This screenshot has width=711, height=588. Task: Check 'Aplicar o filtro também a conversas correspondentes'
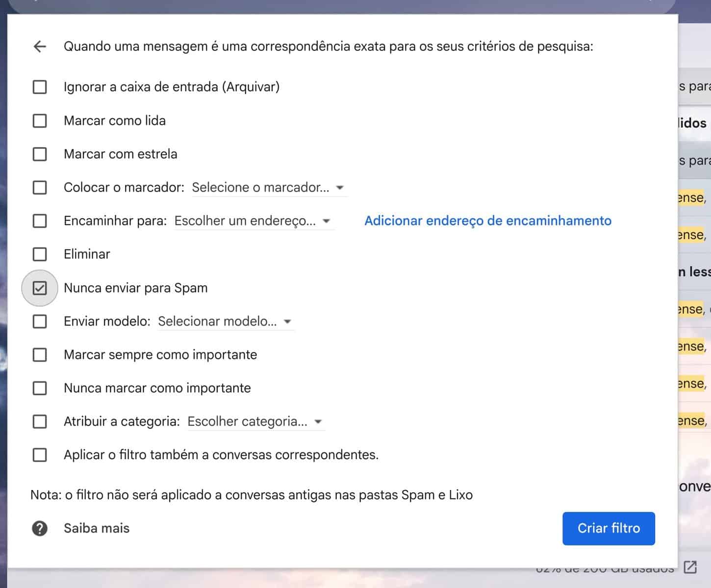[40, 455]
